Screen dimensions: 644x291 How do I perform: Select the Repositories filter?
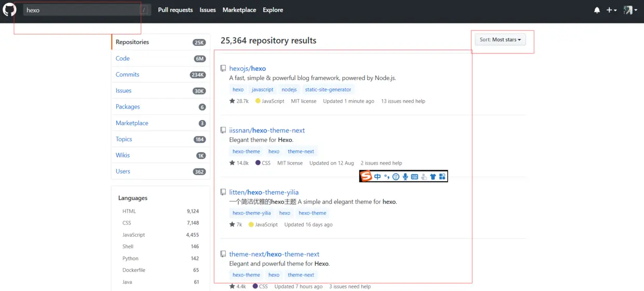tap(160, 42)
